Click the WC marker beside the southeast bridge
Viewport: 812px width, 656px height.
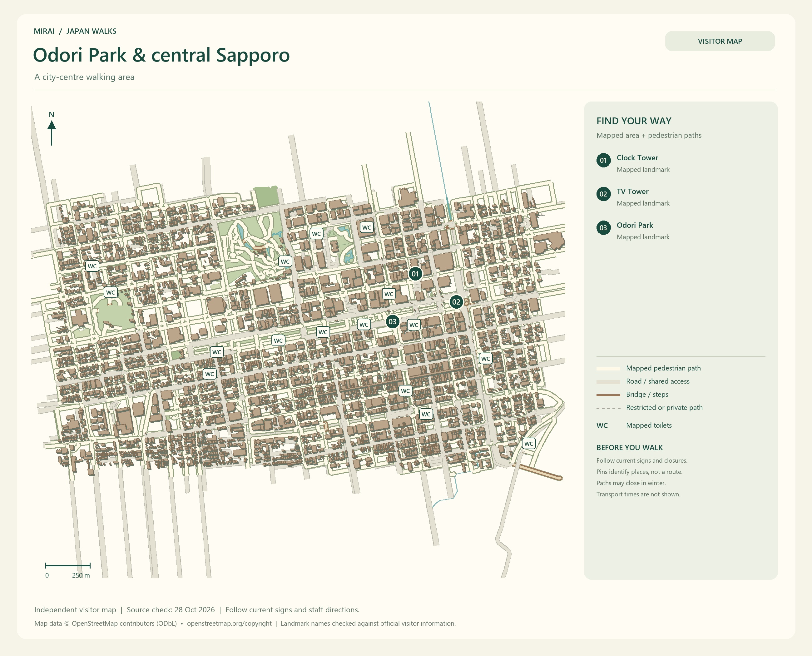tap(529, 444)
